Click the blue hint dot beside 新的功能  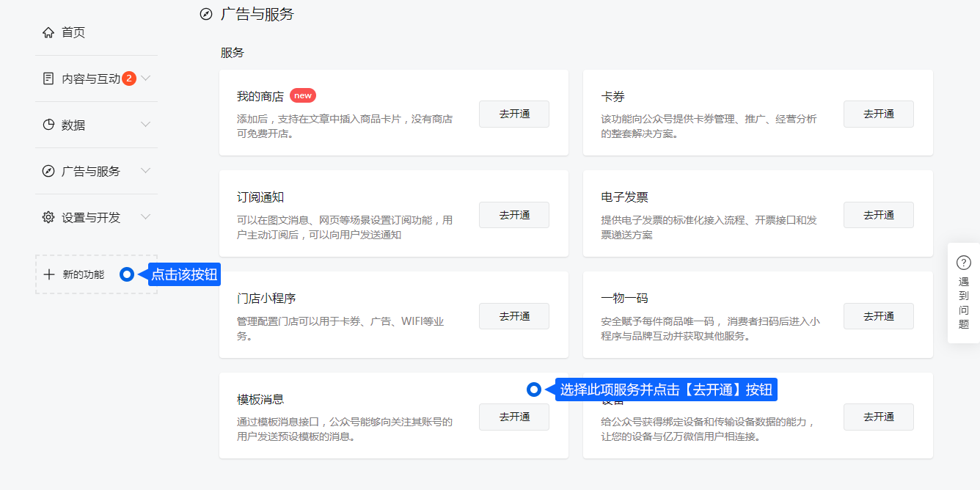pyautogui.click(x=127, y=274)
